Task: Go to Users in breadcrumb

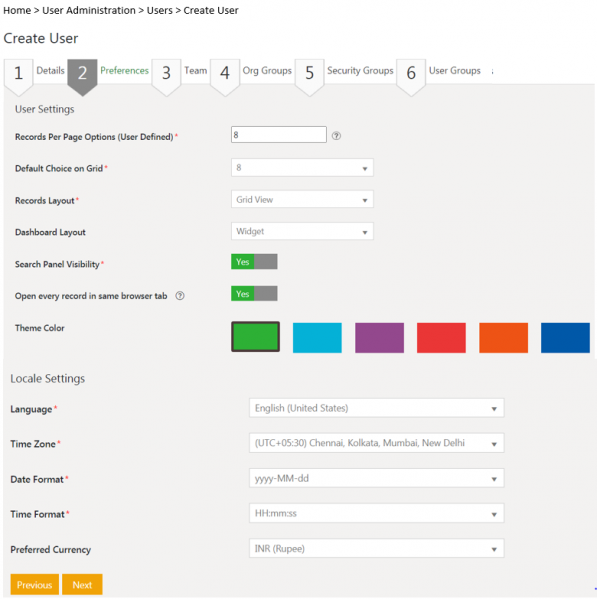Action: pos(160,10)
